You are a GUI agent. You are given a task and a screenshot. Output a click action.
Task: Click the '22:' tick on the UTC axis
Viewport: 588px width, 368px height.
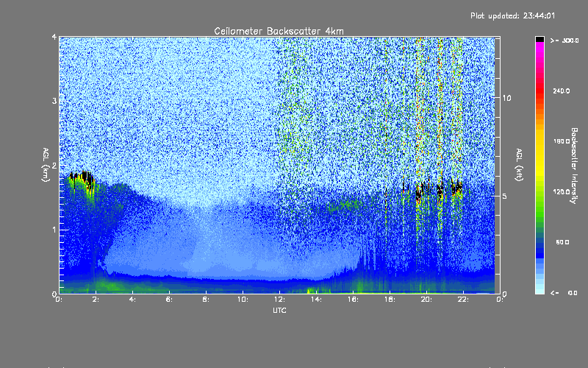[x=463, y=300]
